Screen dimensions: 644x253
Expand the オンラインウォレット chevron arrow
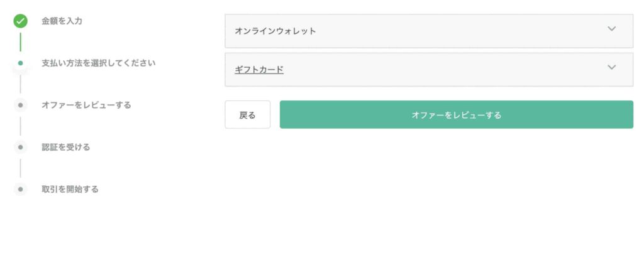pos(611,29)
